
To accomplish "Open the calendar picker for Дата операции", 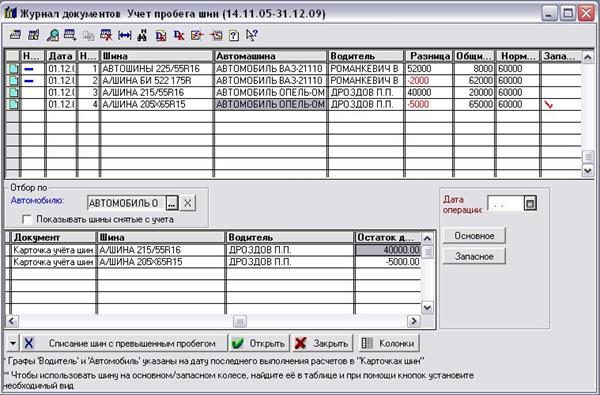I will (530, 203).
